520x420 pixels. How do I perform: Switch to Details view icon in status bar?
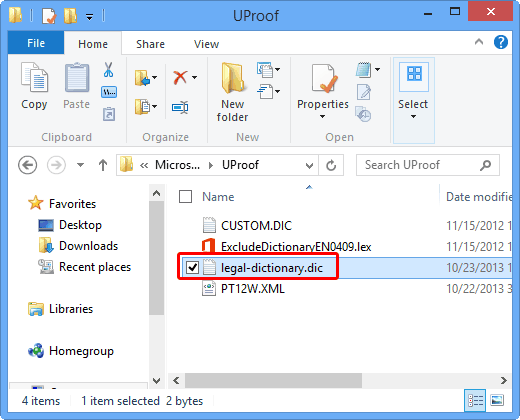[475, 401]
